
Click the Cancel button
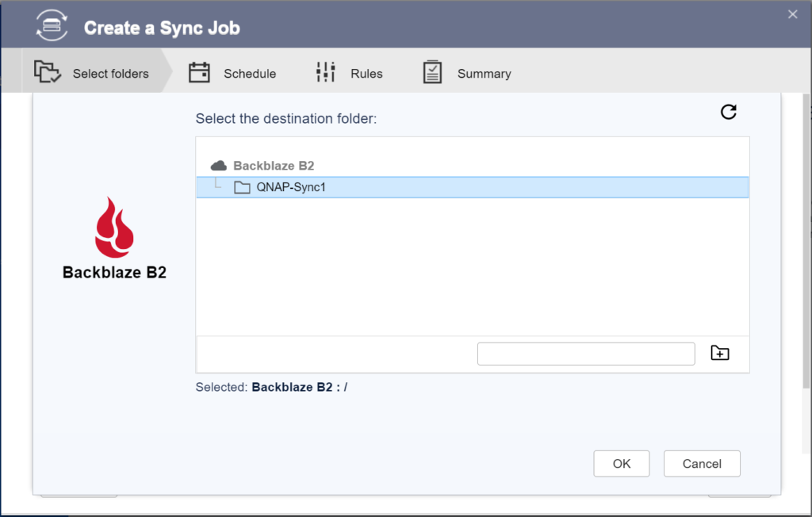[702, 464]
